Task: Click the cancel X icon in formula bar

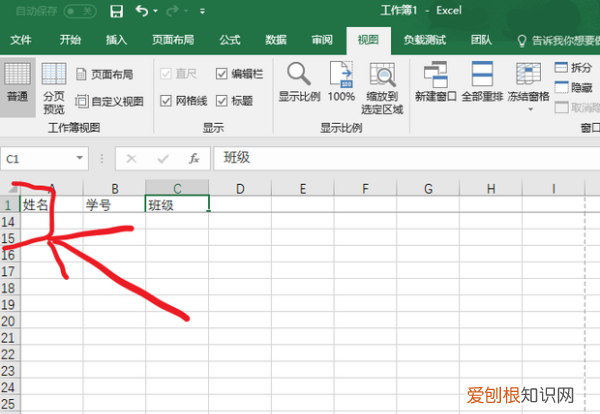Action: (131, 158)
